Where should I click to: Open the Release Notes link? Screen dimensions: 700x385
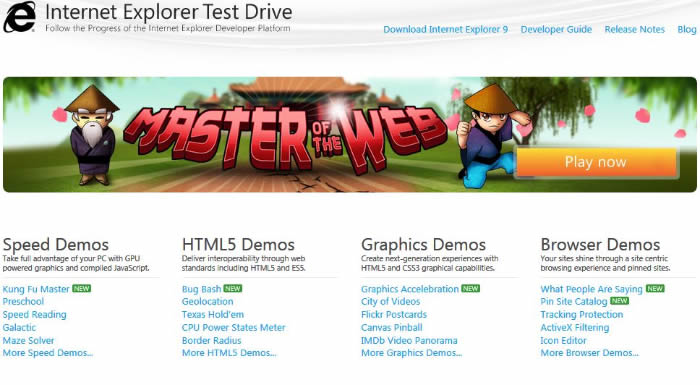(634, 29)
